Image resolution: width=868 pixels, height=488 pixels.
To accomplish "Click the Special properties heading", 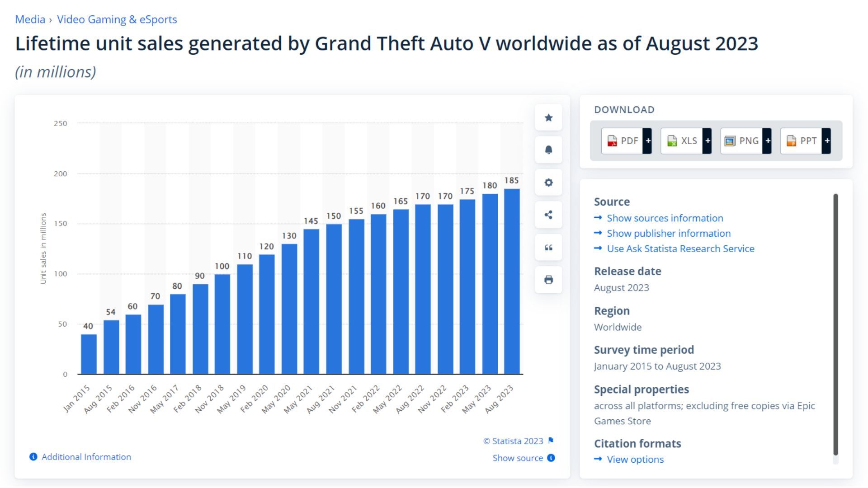I will (x=641, y=389).
